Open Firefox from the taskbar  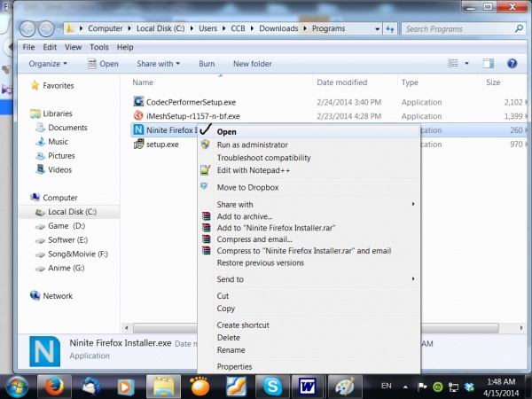tap(54, 387)
